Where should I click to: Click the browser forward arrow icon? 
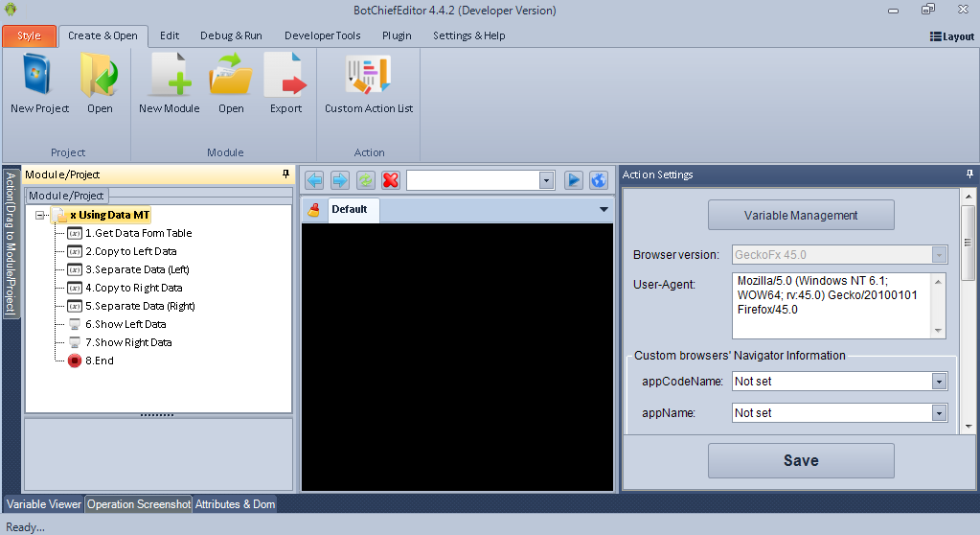339,180
